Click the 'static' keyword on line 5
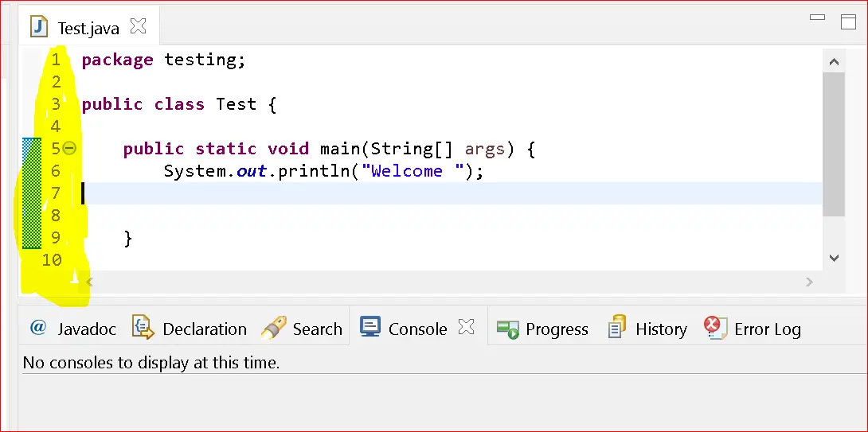This screenshot has height=432, width=868. click(226, 149)
